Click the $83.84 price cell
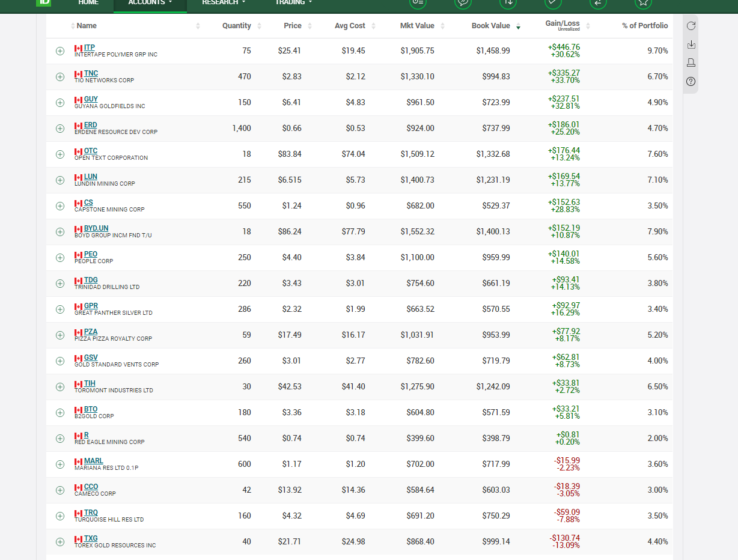The width and height of the screenshot is (738, 560). pos(290,154)
